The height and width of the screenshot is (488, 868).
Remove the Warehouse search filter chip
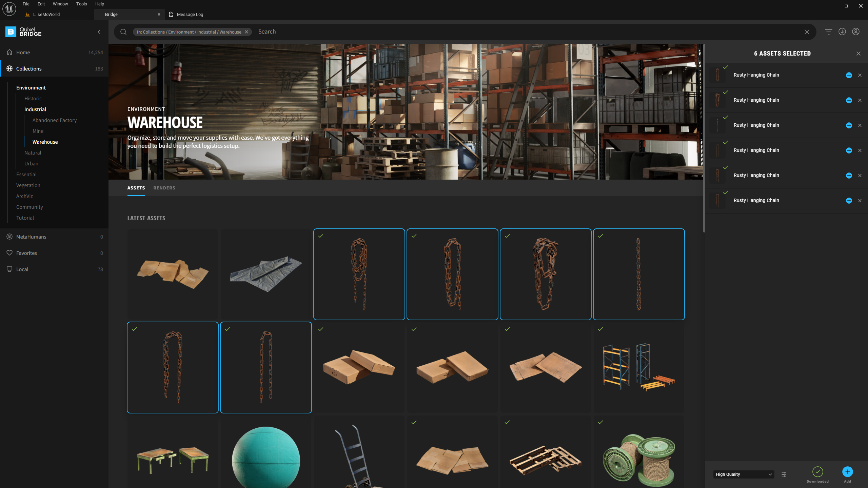click(x=246, y=32)
